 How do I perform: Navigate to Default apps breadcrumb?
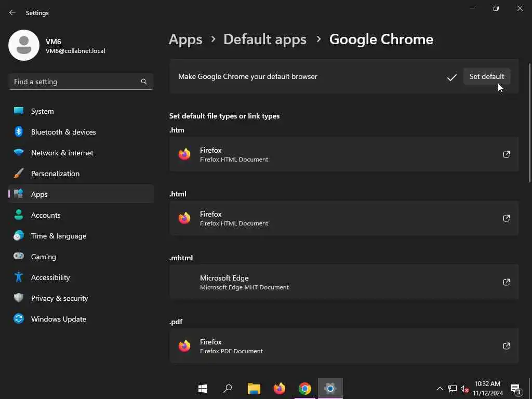click(264, 39)
